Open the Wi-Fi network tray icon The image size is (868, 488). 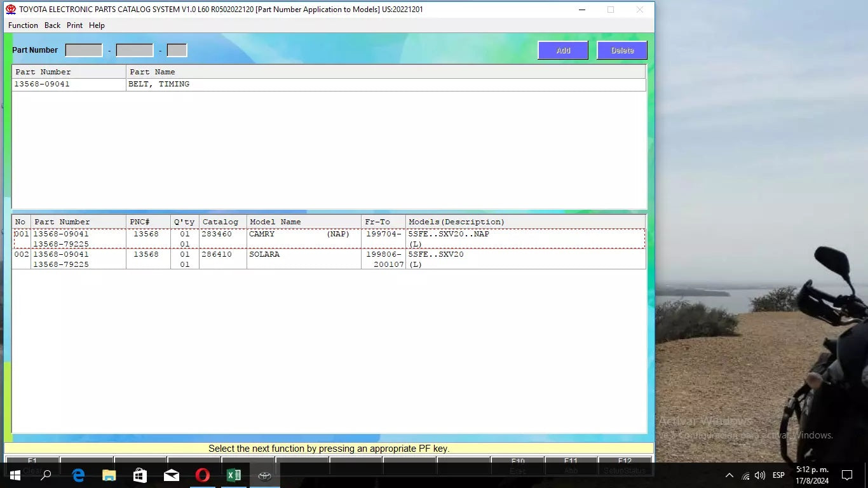[745, 475]
